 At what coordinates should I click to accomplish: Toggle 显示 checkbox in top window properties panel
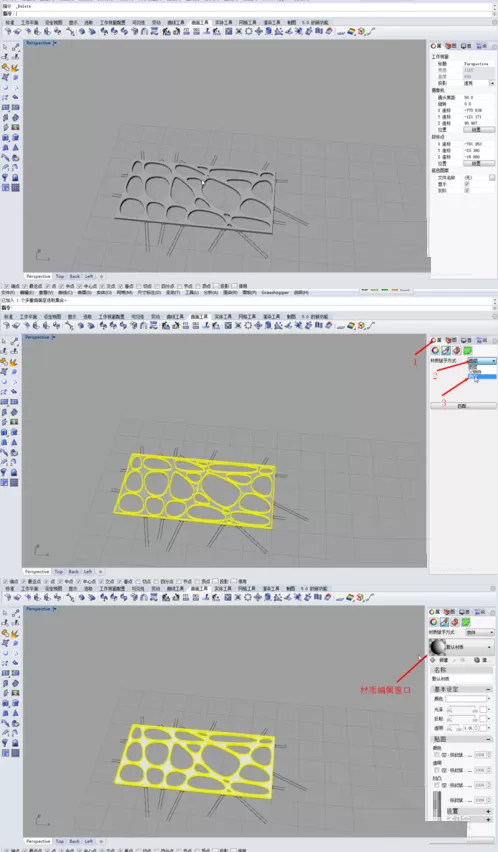tap(467, 184)
